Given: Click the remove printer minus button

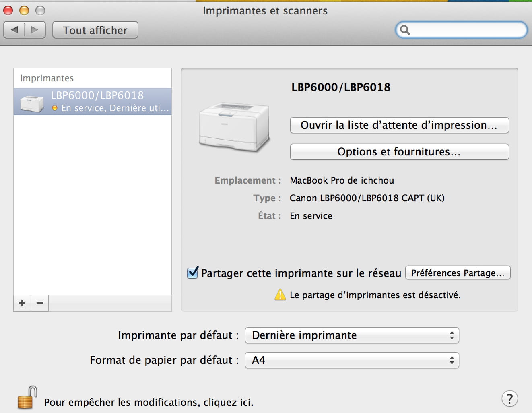Looking at the screenshot, I should pyautogui.click(x=40, y=303).
